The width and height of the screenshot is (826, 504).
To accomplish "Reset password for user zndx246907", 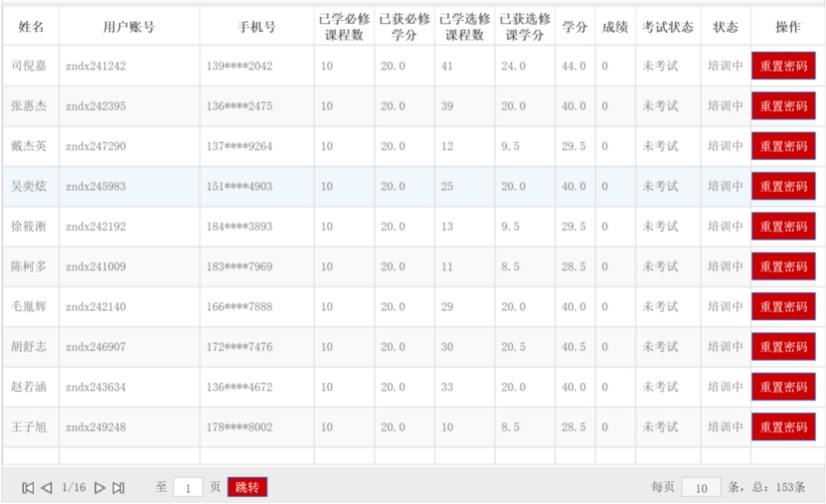I will tap(783, 347).
